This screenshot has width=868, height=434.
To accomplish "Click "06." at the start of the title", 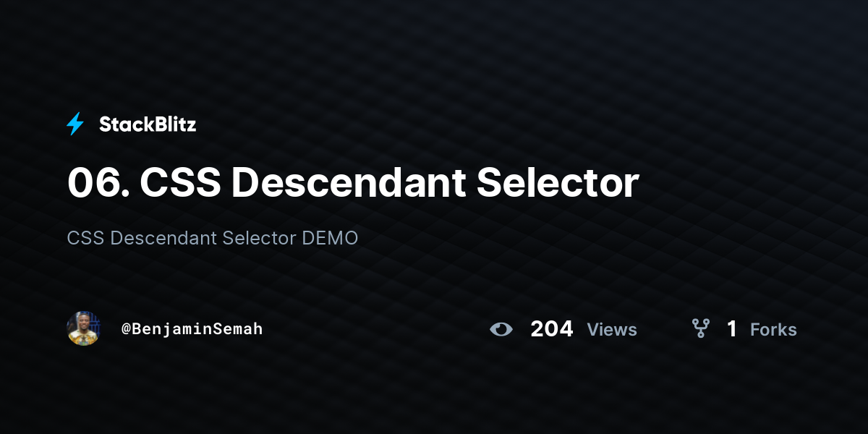I will tap(98, 182).
